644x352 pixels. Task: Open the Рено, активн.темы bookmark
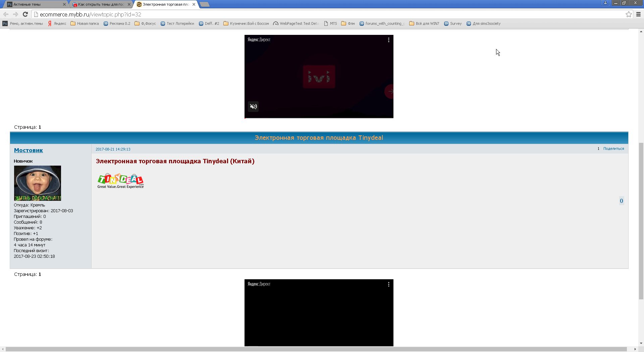point(23,23)
